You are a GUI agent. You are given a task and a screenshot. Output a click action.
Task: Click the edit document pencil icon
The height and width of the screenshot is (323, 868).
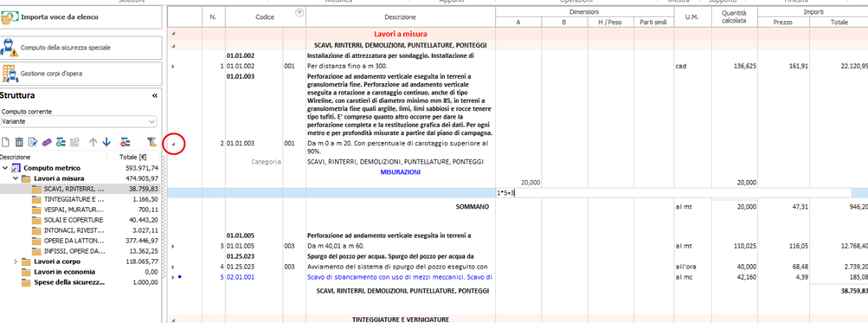[33, 142]
